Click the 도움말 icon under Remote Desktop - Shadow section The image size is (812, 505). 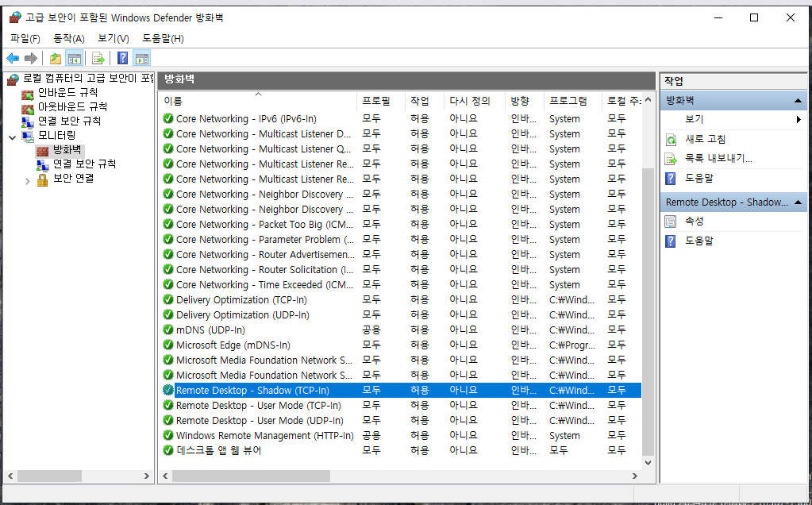click(x=671, y=241)
